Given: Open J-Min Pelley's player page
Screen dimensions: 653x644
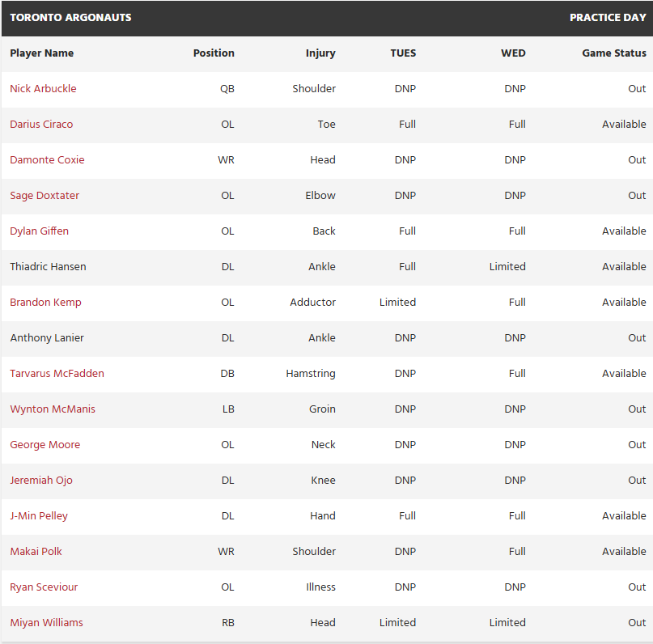Looking at the screenshot, I should pos(39,516).
